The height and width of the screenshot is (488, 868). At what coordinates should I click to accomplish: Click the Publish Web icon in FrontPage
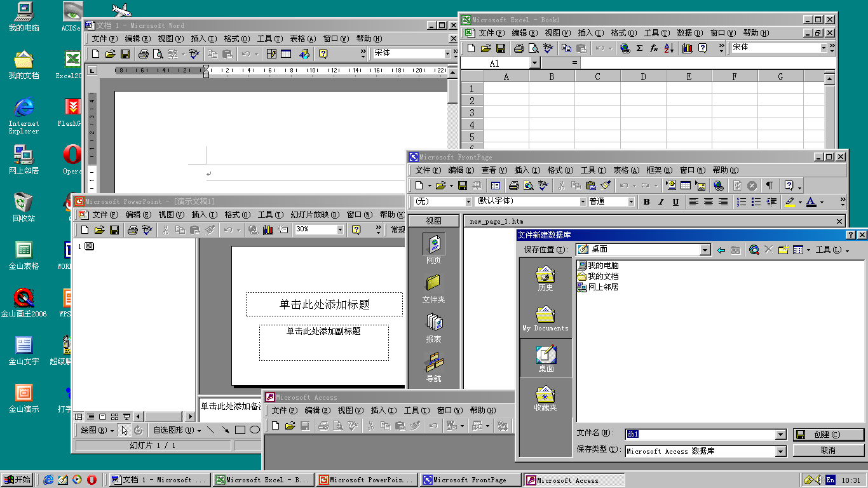click(x=477, y=186)
